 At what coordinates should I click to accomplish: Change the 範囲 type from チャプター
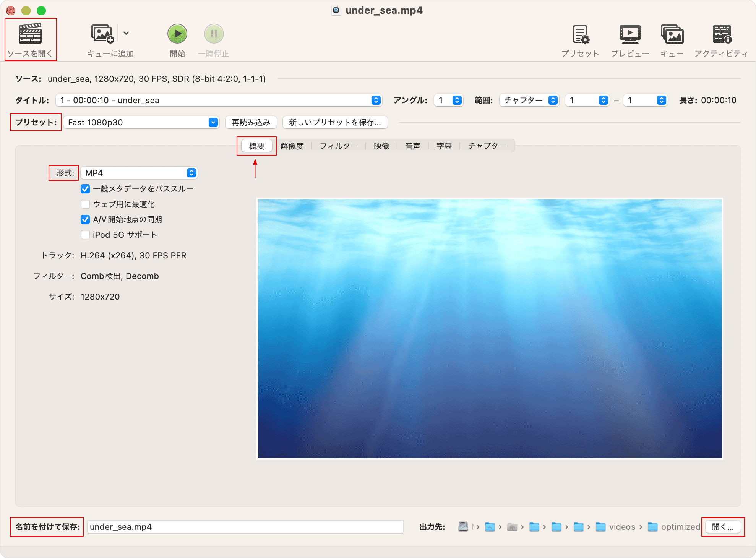(x=529, y=100)
